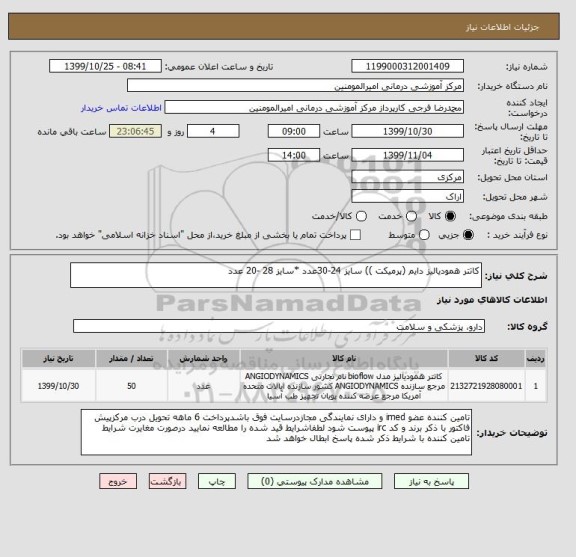This screenshot has height=557, width=576.
Task: Click product code 2132721928080001 cell
Action: coord(486,386)
